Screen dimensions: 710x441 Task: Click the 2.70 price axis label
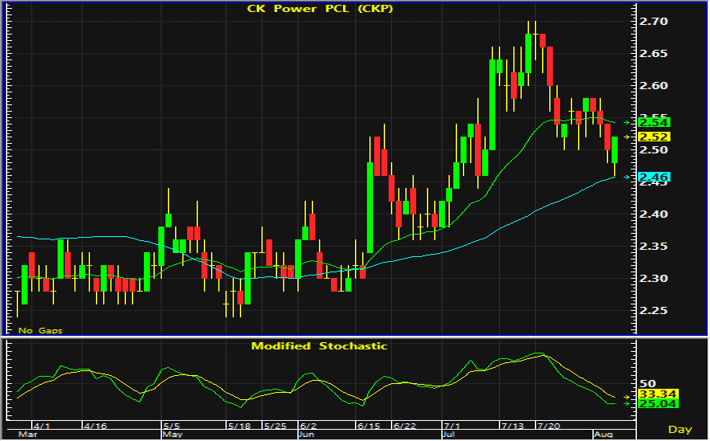[x=653, y=21]
